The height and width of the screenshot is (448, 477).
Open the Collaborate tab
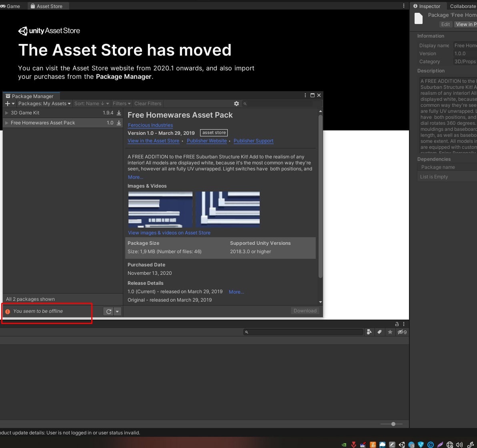(x=463, y=6)
